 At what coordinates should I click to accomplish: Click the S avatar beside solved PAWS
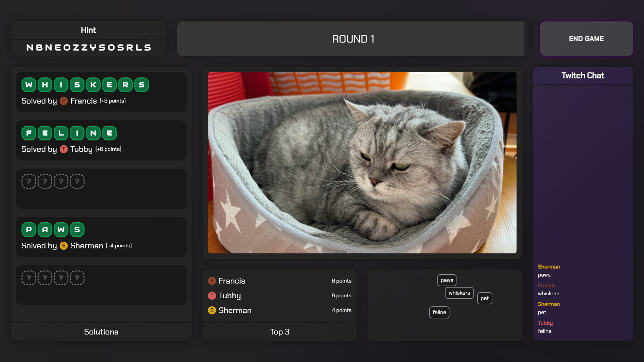coord(63,246)
